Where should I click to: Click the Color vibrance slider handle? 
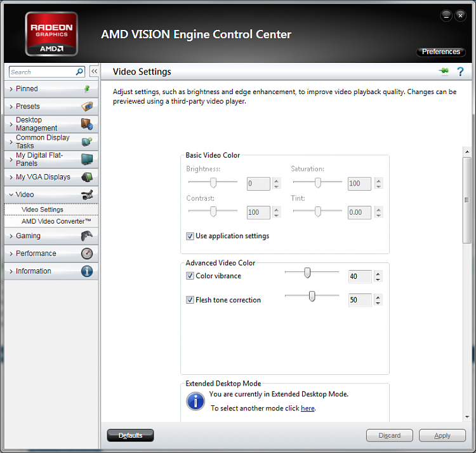(x=308, y=273)
